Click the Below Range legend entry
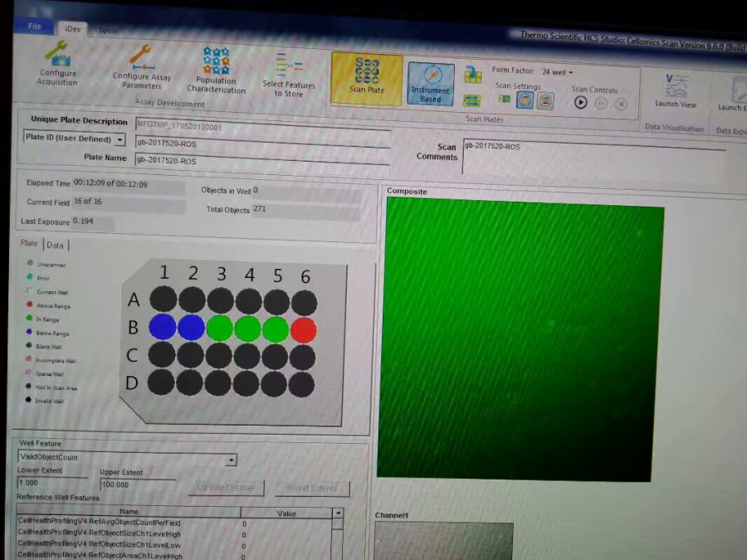The image size is (747, 560). [47, 333]
